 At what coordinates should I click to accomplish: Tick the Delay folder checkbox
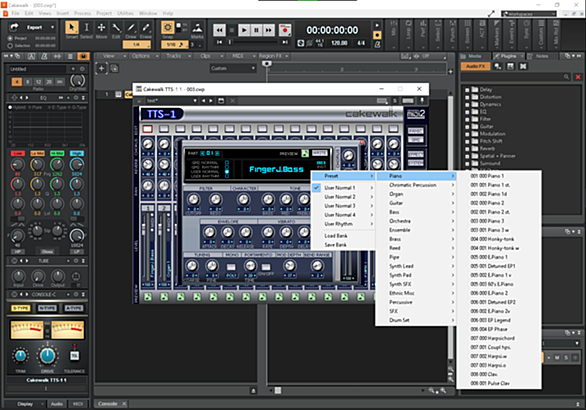[x=467, y=90]
